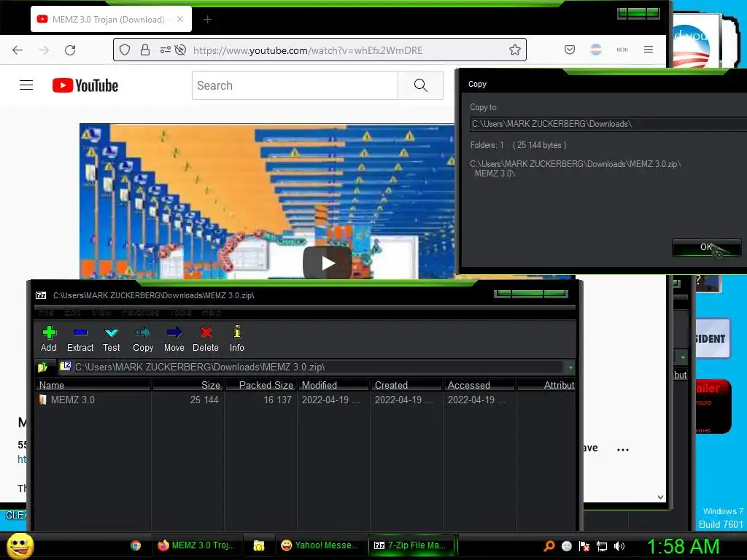Click OK in the Copy dialog

(x=706, y=247)
